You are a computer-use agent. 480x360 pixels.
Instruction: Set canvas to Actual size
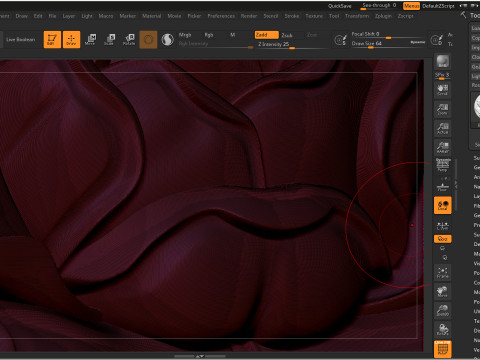pyautogui.click(x=442, y=128)
